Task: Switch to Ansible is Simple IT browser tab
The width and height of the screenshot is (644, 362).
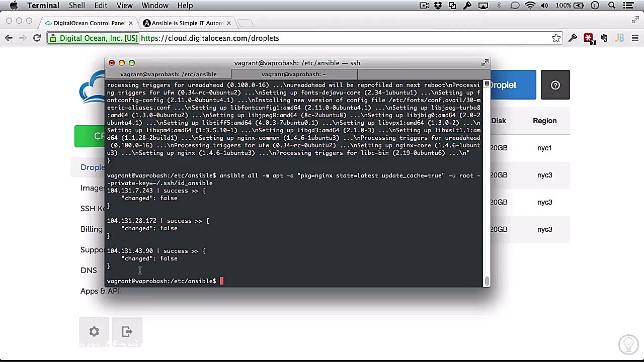Action: 187,23
